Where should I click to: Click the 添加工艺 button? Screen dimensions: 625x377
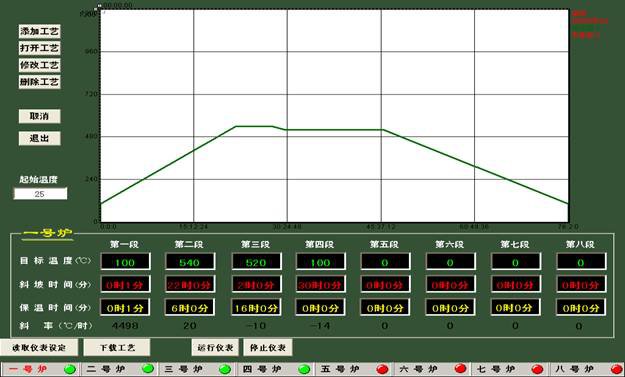(x=39, y=31)
